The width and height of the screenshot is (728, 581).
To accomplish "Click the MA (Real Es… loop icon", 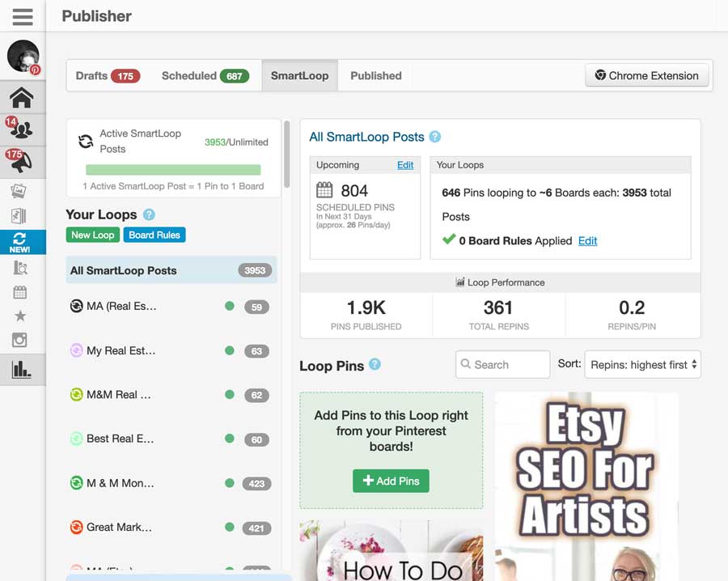I will coord(76,306).
